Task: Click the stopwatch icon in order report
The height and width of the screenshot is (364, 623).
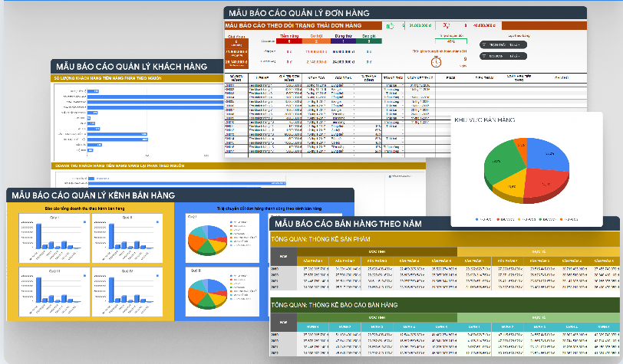Action: click(x=436, y=61)
